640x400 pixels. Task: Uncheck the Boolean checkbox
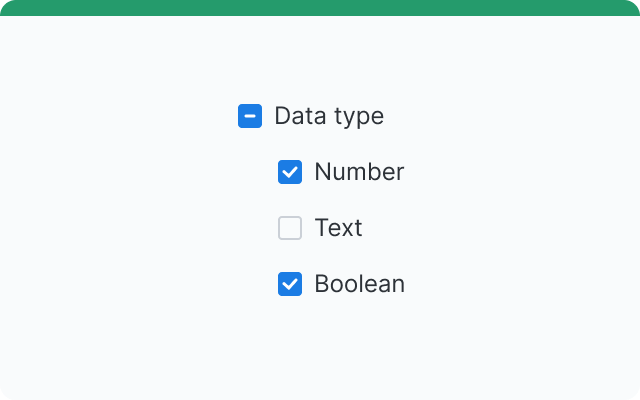coord(290,284)
